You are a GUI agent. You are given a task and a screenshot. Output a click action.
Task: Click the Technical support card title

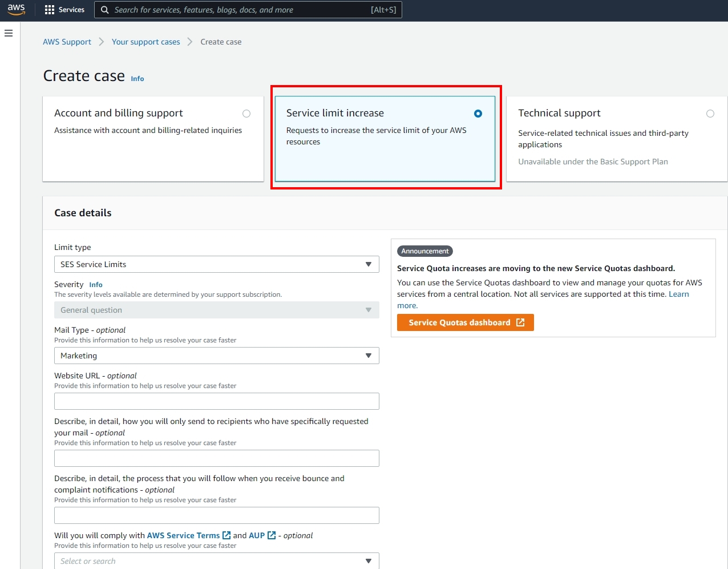[x=559, y=113]
